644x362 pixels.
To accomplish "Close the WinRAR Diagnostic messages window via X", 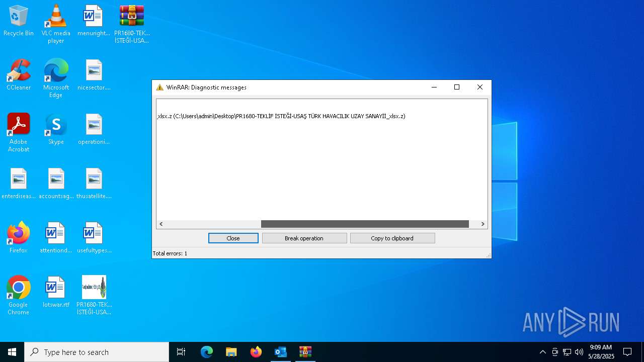I will point(480,87).
